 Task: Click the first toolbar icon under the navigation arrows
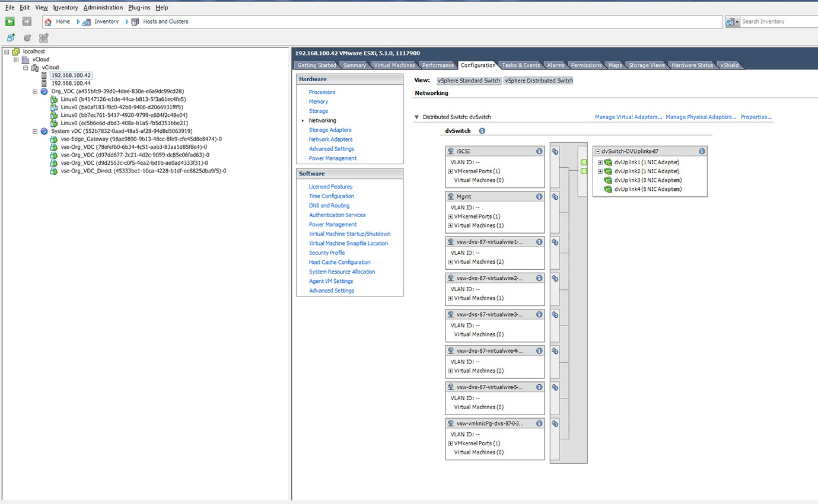point(11,38)
